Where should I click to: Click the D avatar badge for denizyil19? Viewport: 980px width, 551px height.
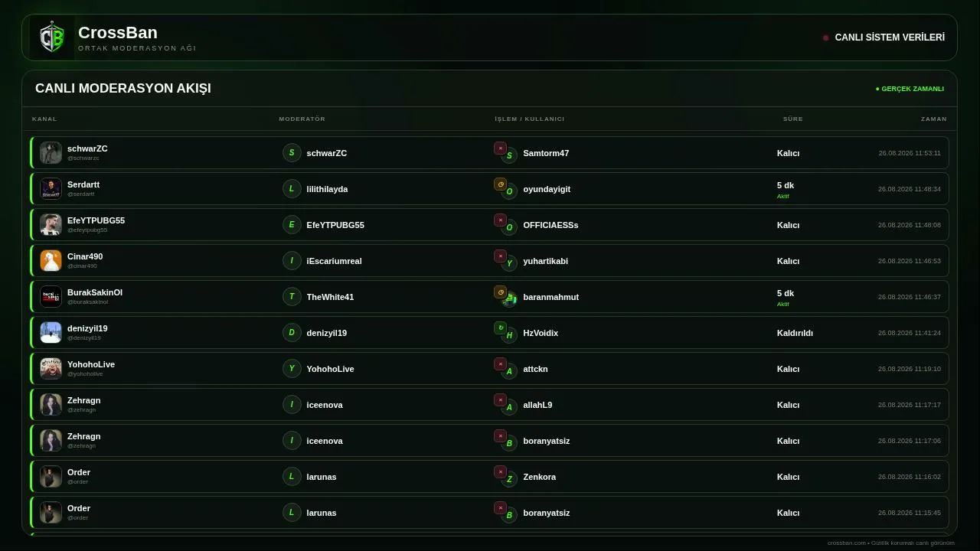[292, 333]
